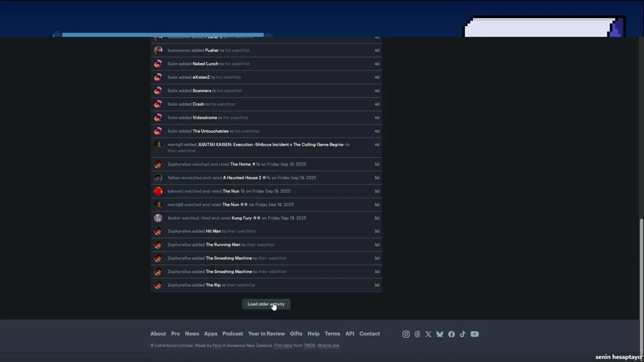Screen dimensions: 644x362
Task: Click Yahya's avatar on A Haunted House 2 row
Action: [x=158, y=177]
